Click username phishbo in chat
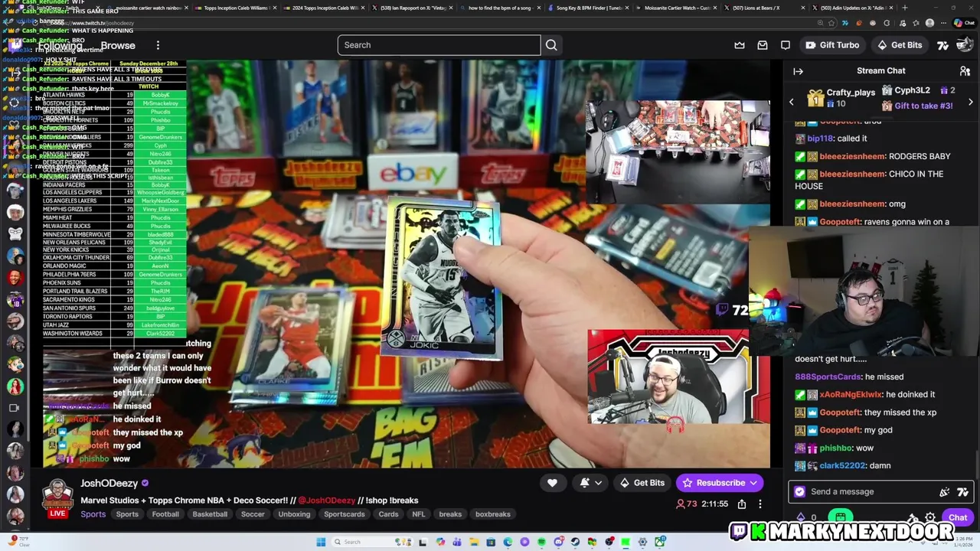This screenshot has height=551, width=980. 835,448
